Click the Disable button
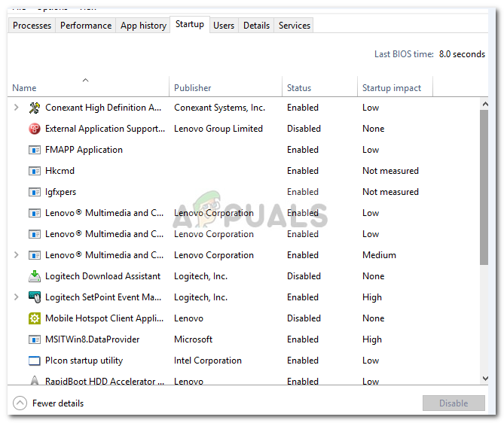The height and width of the screenshot is (423, 504). click(454, 403)
